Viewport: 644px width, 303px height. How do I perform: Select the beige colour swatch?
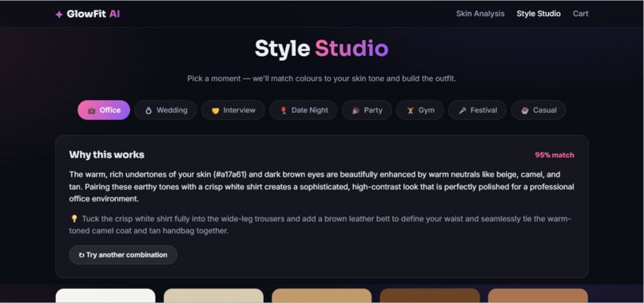[x=213, y=296]
